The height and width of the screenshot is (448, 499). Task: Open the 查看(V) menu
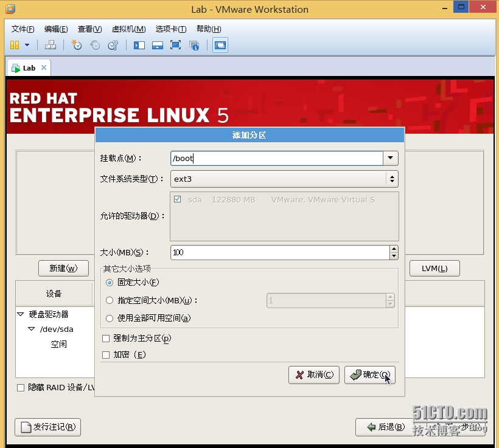(89, 29)
